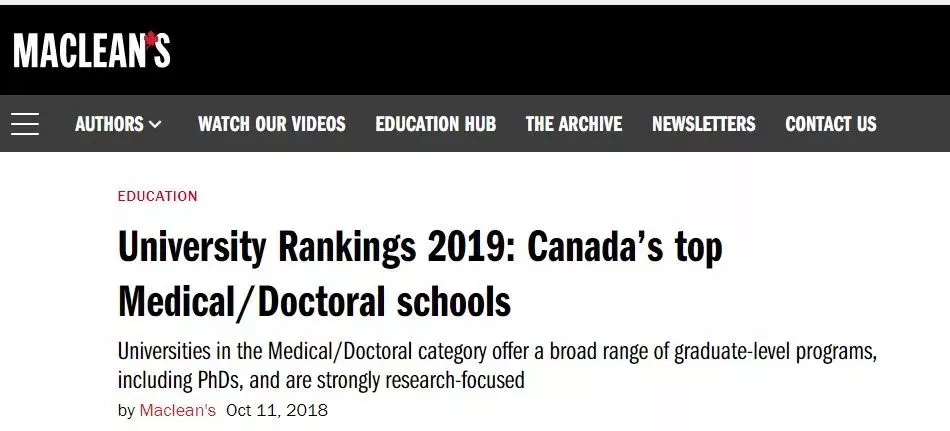The image size is (950, 431).
Task: Click the word 'by' before Maclean's byline
Action: [126, 411]
